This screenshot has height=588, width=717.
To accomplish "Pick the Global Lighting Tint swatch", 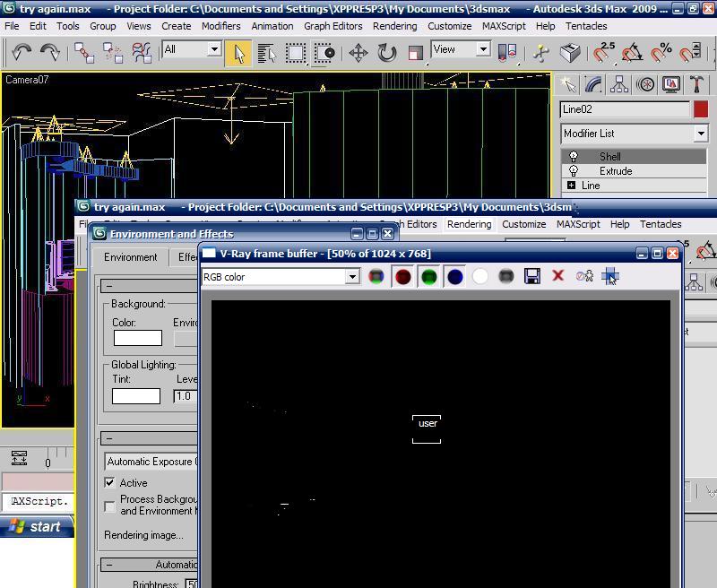I will tap(136, 396).
